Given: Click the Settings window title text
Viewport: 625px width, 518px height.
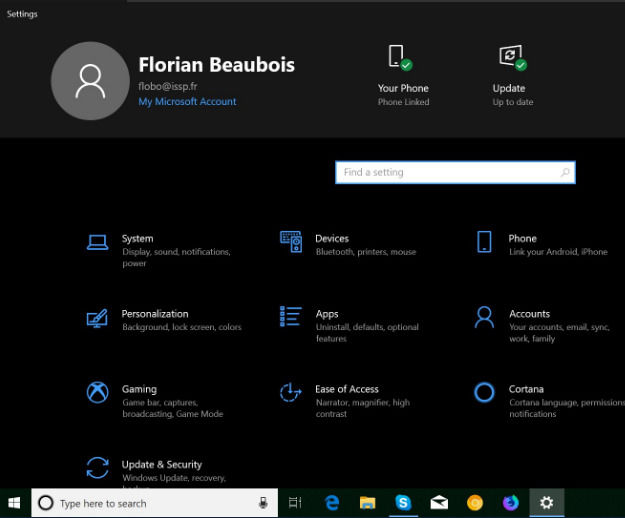Looking at the screenshot, I should 22,14.
